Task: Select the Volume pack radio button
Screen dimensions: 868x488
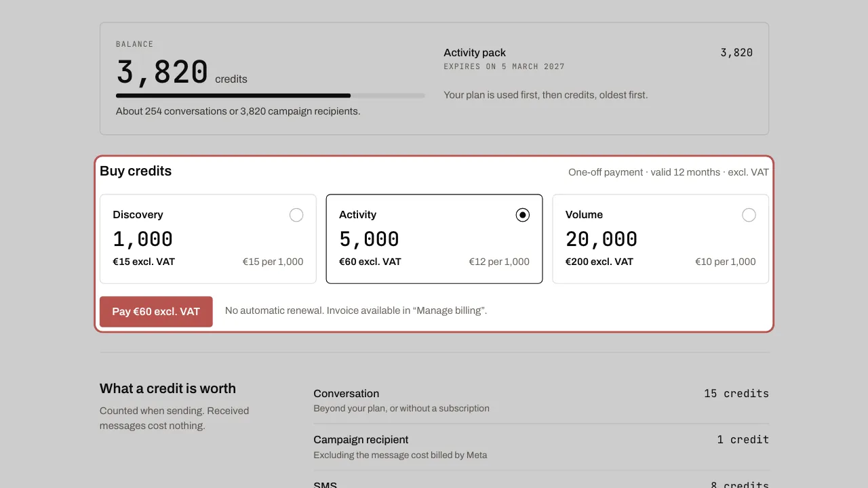Action: [x=749, y=215]
